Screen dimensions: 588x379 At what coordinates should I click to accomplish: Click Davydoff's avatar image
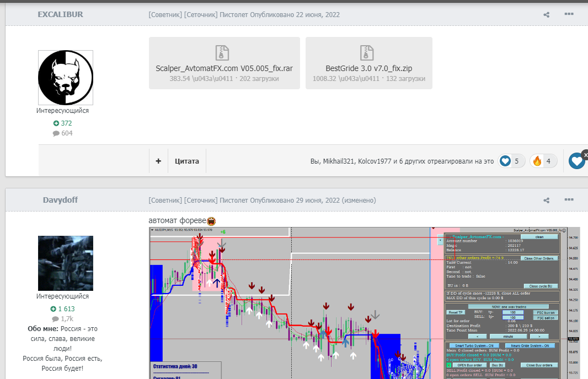[66, 263]
